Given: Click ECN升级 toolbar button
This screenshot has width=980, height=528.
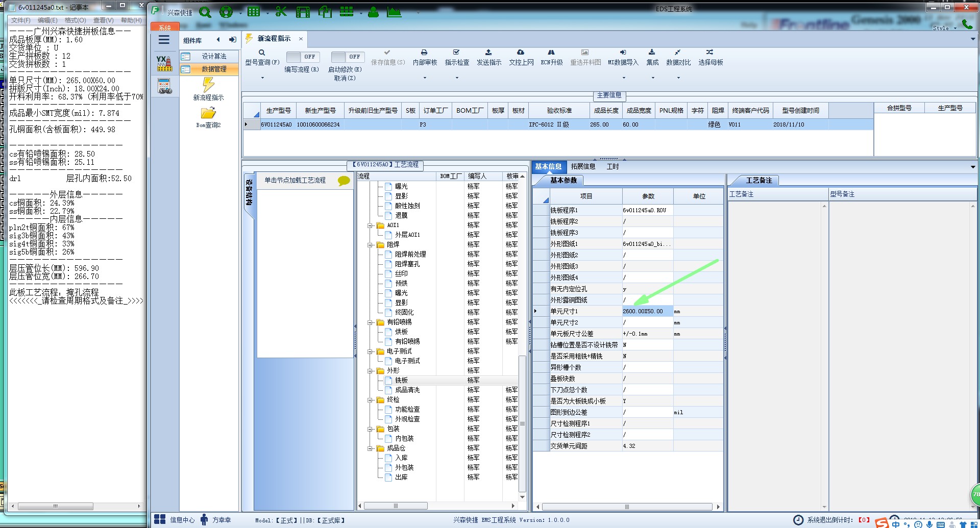Looking at the screenshot, I should pyautogui.click(x=552, y=58).
